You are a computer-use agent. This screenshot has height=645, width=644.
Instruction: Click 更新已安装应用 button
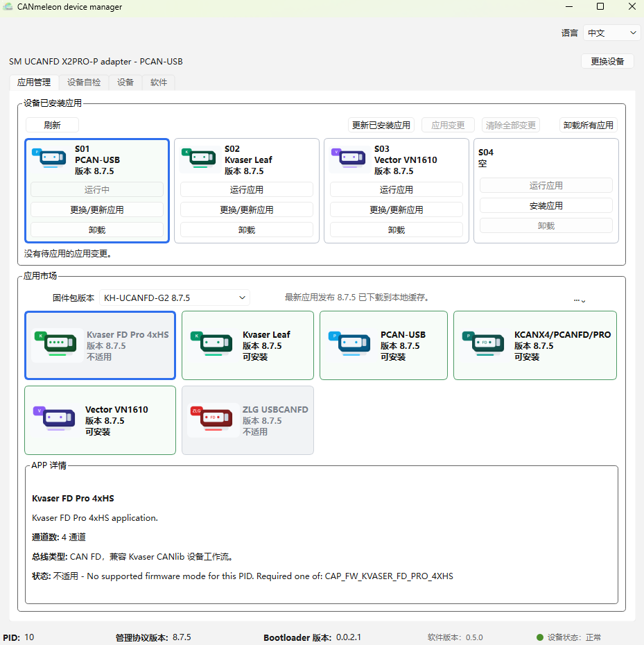coord(381,125)
